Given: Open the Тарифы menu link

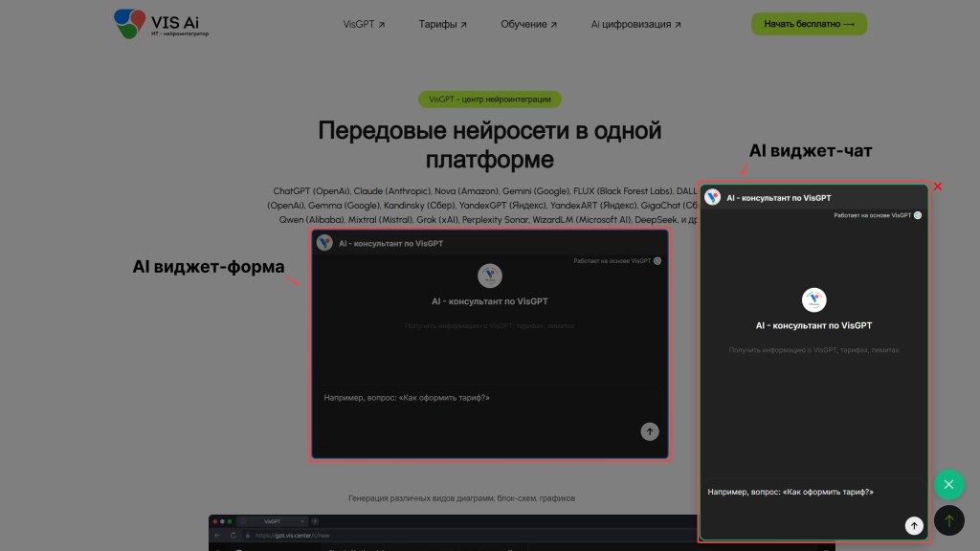Looking at the screenshot, I should click(443, 24).
